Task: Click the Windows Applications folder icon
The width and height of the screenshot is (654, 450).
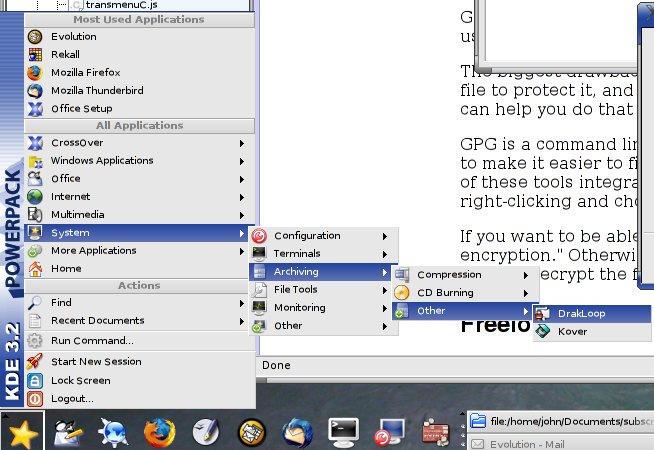Action: (35, 161)
